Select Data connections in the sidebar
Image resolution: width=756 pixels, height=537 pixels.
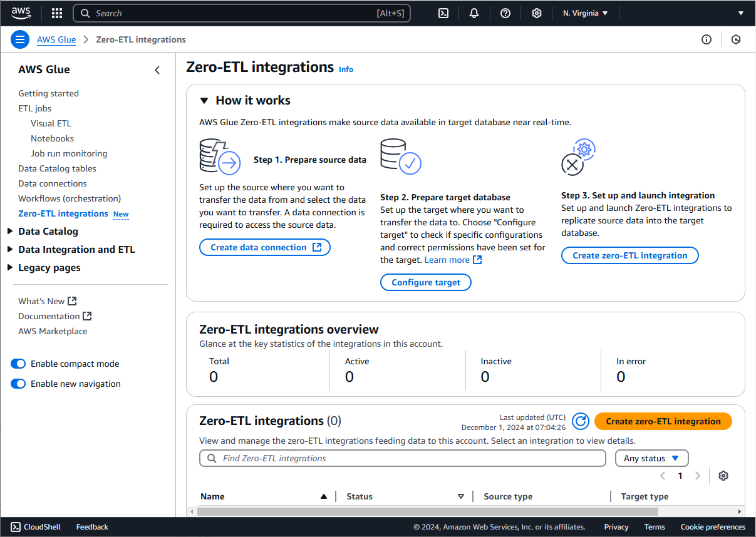52,183
